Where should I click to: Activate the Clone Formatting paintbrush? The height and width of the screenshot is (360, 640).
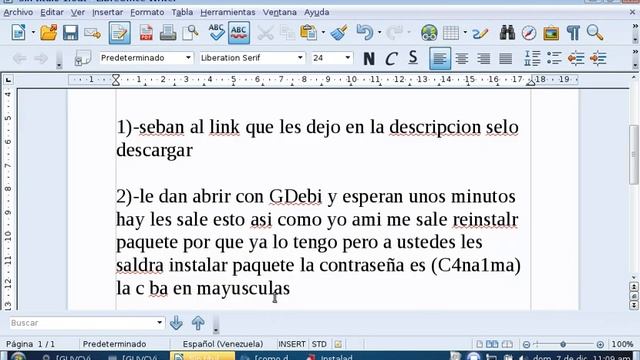coord(339,33)
